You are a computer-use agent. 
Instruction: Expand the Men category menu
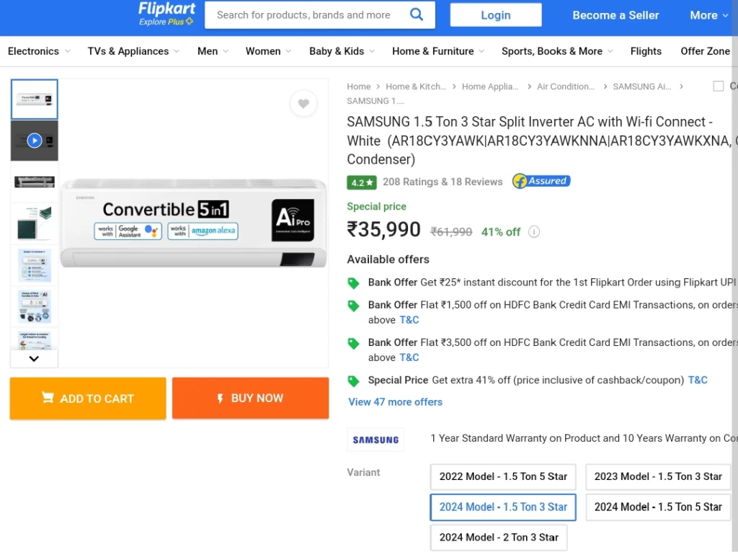(213, 51)
